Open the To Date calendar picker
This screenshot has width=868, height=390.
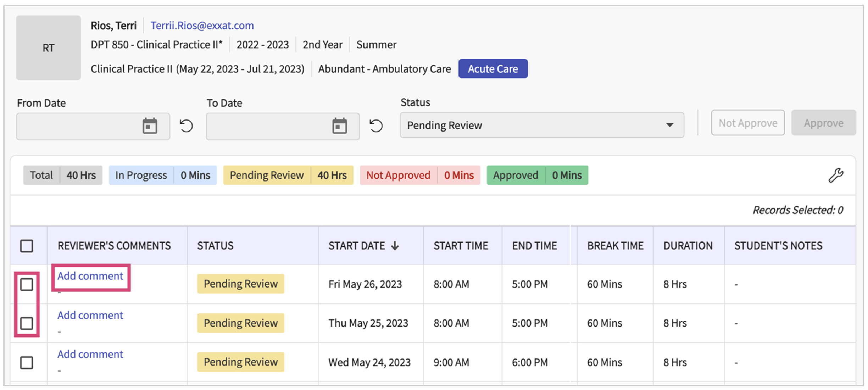point(339,126)
